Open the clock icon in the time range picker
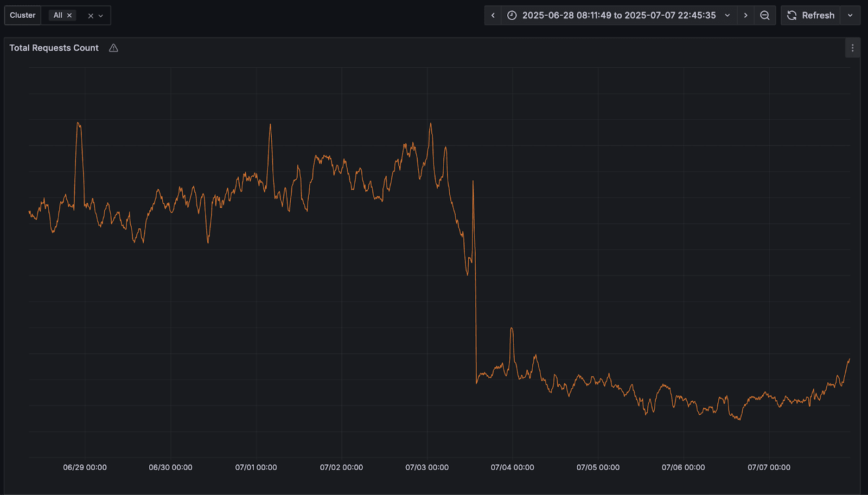Viewport: 868px width, 495px height. (x=512, y=15)
